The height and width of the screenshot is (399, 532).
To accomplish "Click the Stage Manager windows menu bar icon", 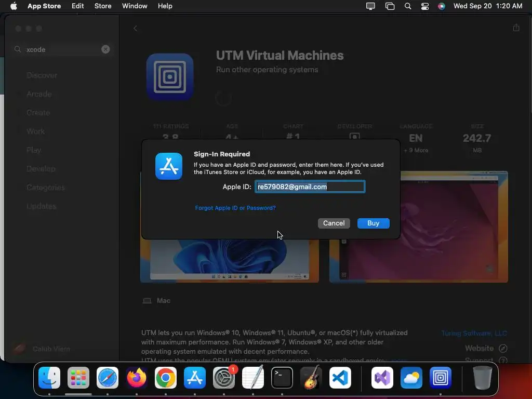I will 390,6.
